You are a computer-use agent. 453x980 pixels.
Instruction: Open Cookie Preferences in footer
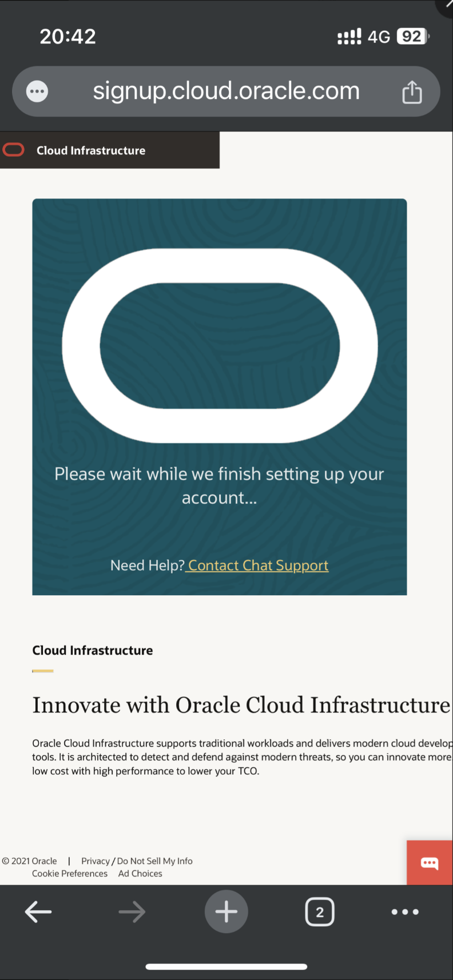click(70, 874)
